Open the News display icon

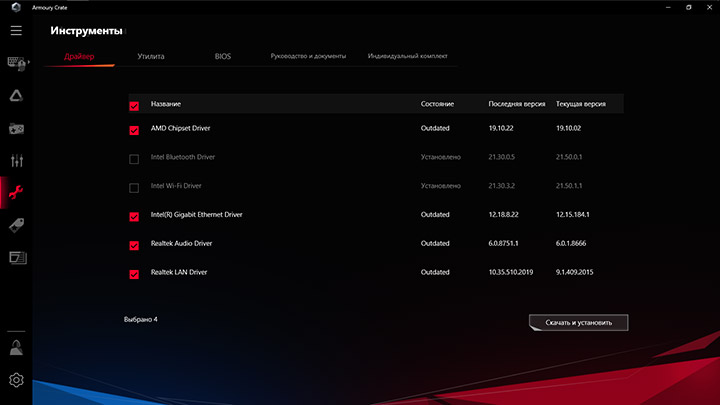pyautogui.click(x=17, y=258)
